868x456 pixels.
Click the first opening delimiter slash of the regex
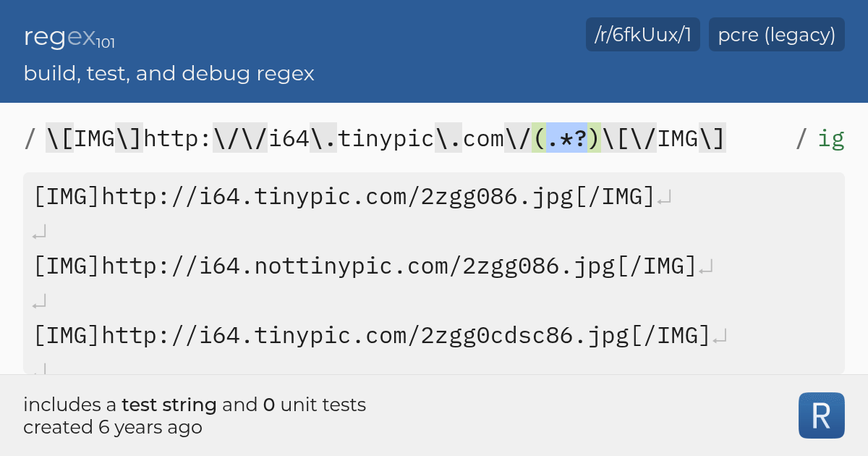point(29,138)
